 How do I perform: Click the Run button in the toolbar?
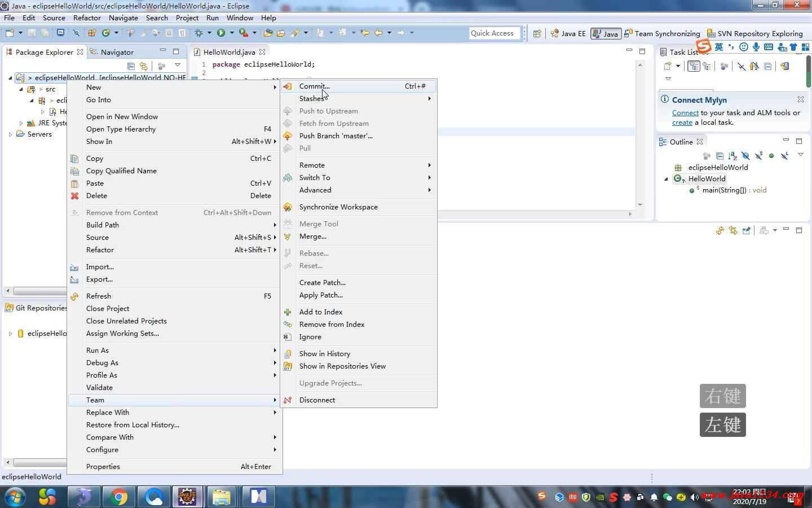[x=220, y=33]
